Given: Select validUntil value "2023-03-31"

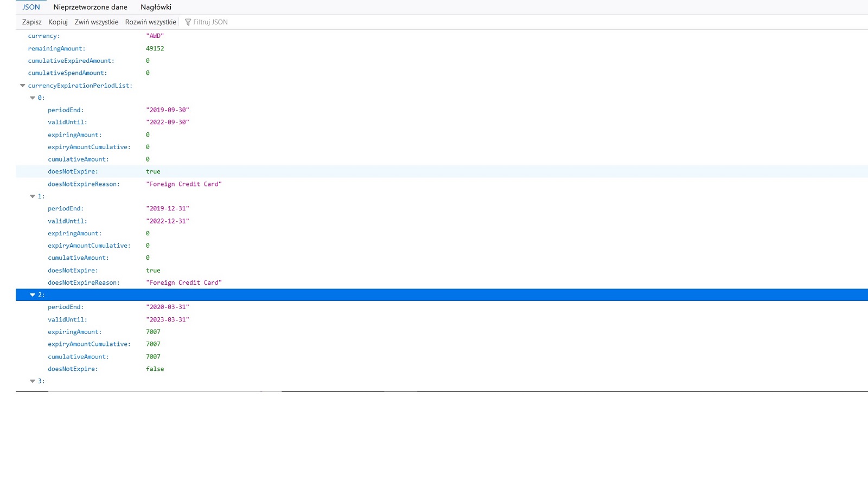Looking at the screenshot, I should (x=168, y=320).
